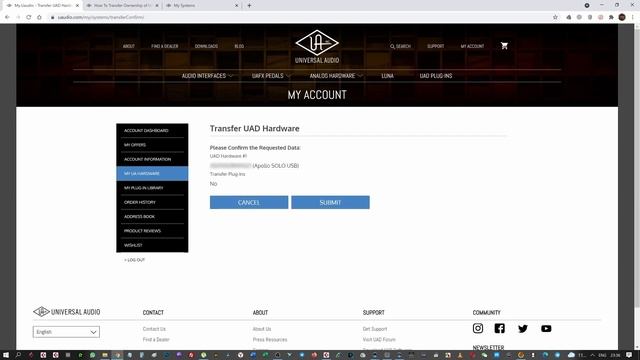Open the footer About Us link
Screen dimensions: 640x360
coord(262,329)
